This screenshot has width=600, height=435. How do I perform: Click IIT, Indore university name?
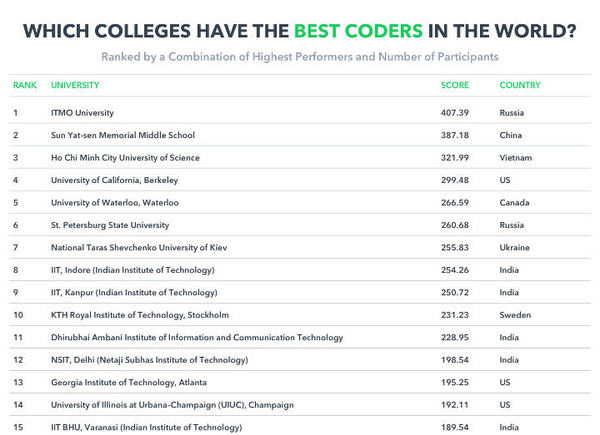[132, 269]
